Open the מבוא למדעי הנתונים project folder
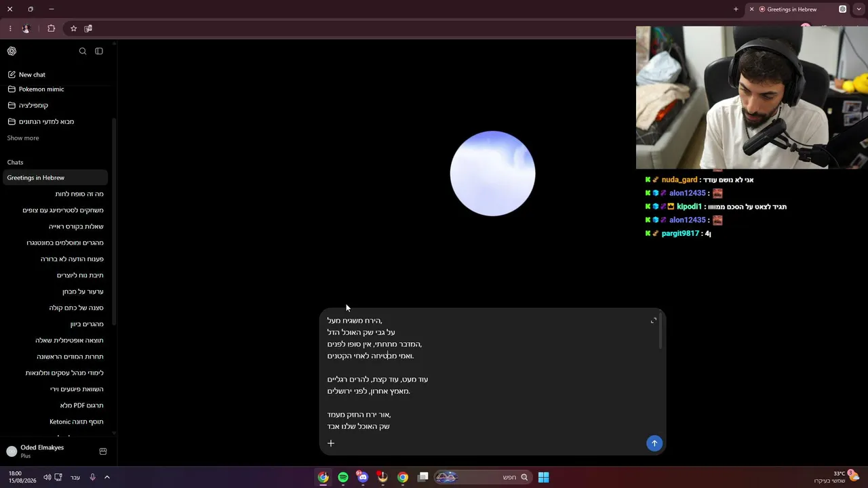The image size is (868, 488). coord(54,121)
